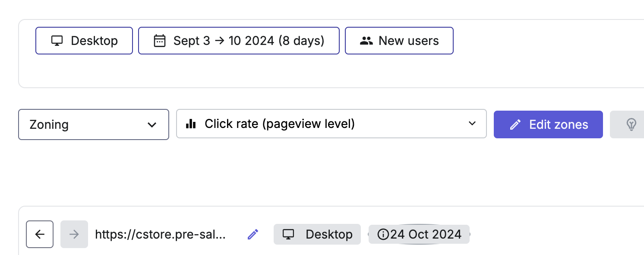
Task: Open the Click rate (pageview level) dropdown
Action: (331, 124)
